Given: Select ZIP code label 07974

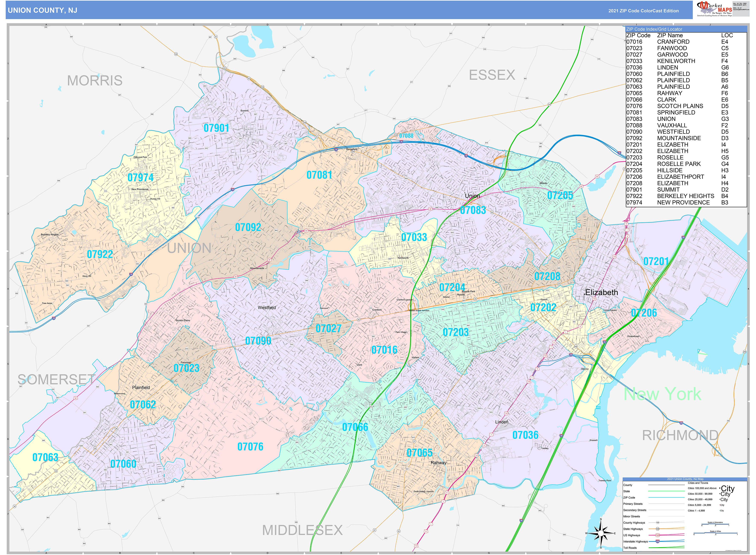Looking at the screenshot, I should pyautogui.click(x=140, y=177).
